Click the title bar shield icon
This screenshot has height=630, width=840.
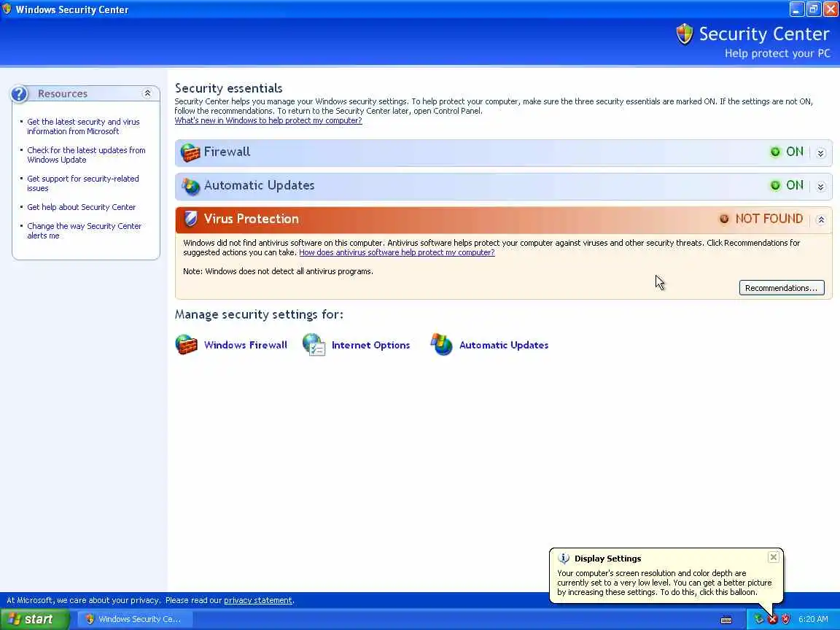(7, 9)
